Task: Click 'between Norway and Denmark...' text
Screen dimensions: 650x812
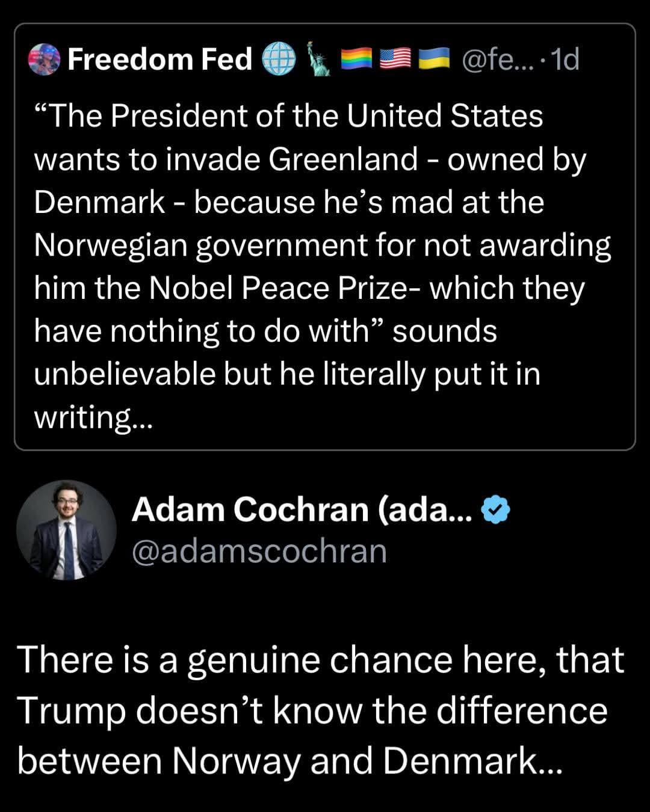Action: pos(289,761)
